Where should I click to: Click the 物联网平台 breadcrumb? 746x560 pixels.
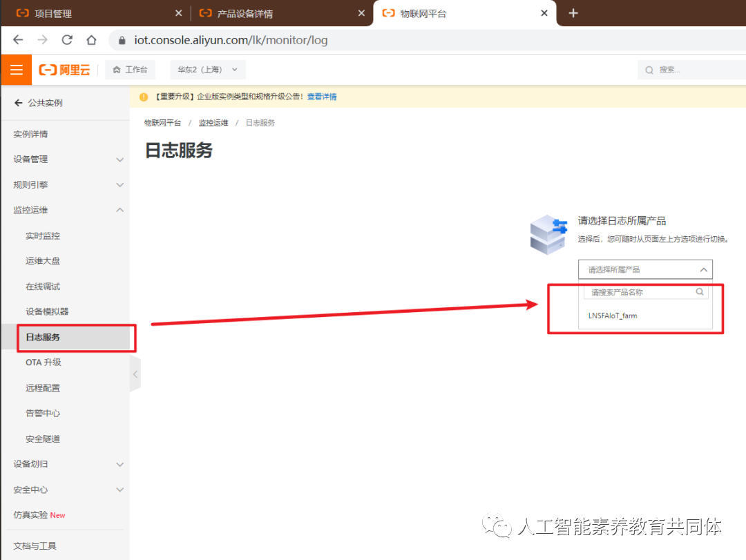coord(163,123)
